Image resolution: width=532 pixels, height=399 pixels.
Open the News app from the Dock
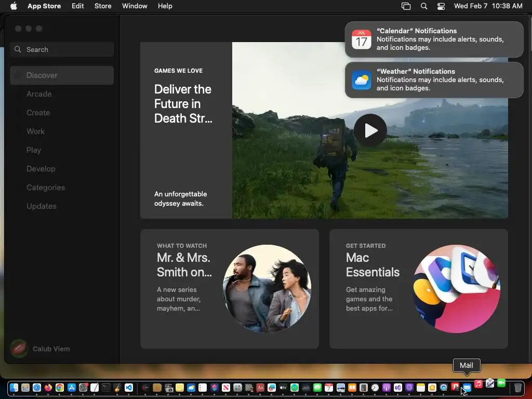pos(225,388)
